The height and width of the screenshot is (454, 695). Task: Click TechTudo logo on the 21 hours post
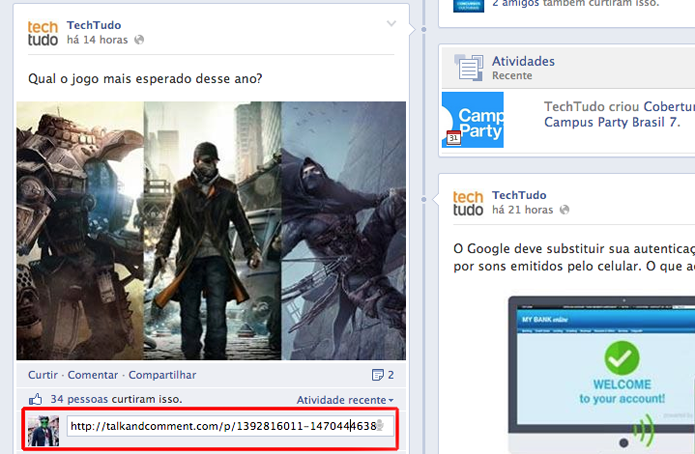[468, 203]
